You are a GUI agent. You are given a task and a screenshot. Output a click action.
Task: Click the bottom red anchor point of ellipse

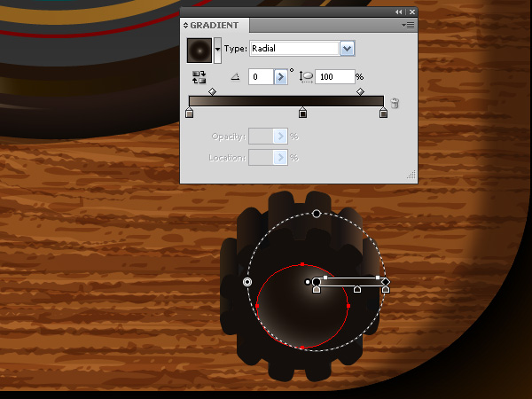(x=302, y=348)
